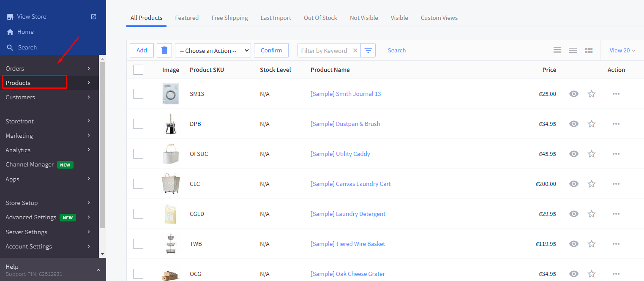Click the View Store external link icon
644x281 pixels.
click(x=93, y=16)
